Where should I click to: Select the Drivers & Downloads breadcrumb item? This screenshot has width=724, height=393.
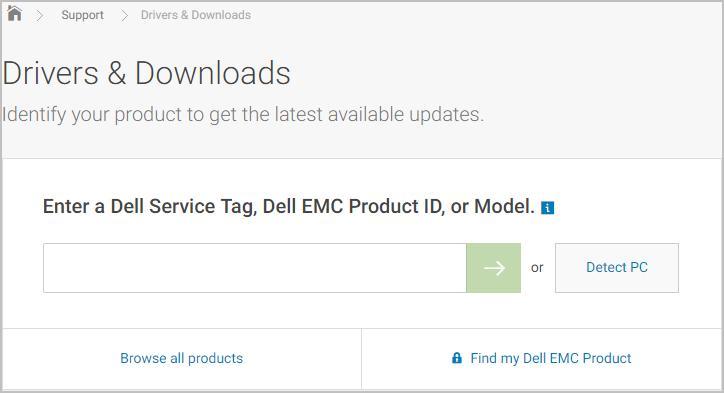[x=196, y=15]
